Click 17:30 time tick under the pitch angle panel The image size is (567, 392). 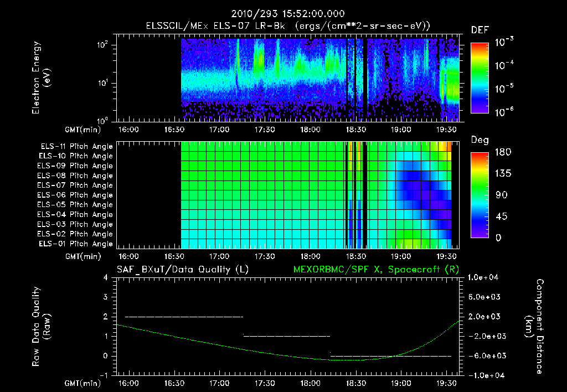coord(265,256)
